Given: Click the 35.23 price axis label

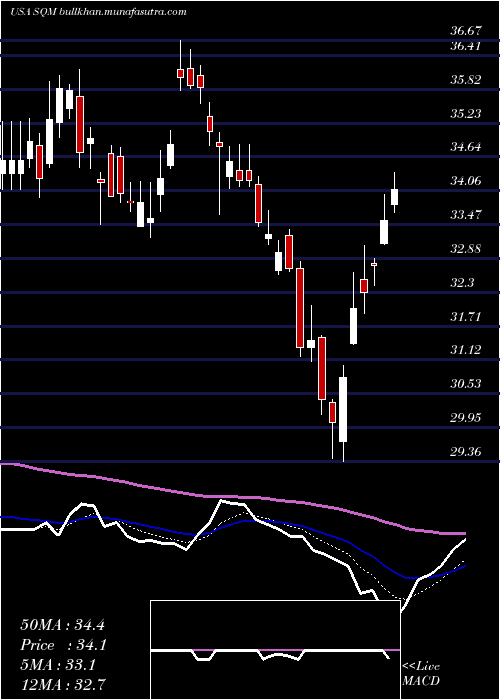Looking at the screenshot, I should [x=466, y=114].
